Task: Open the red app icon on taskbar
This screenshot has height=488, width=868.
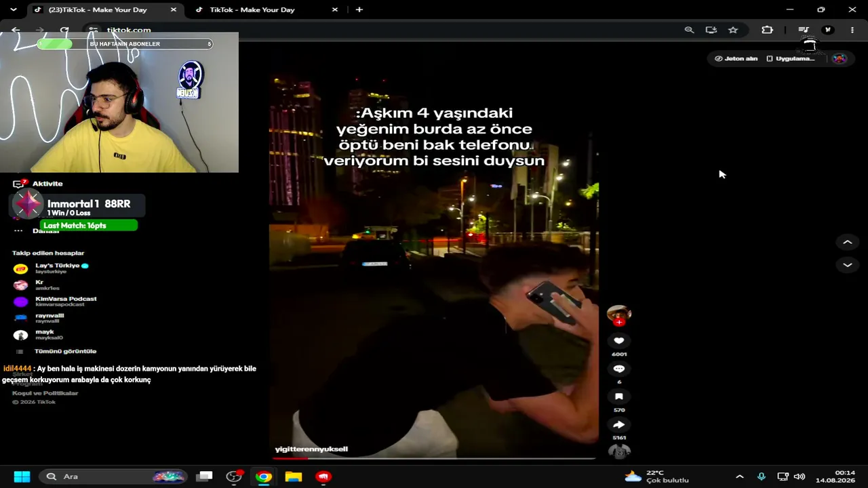Action: tap(323, 476)
